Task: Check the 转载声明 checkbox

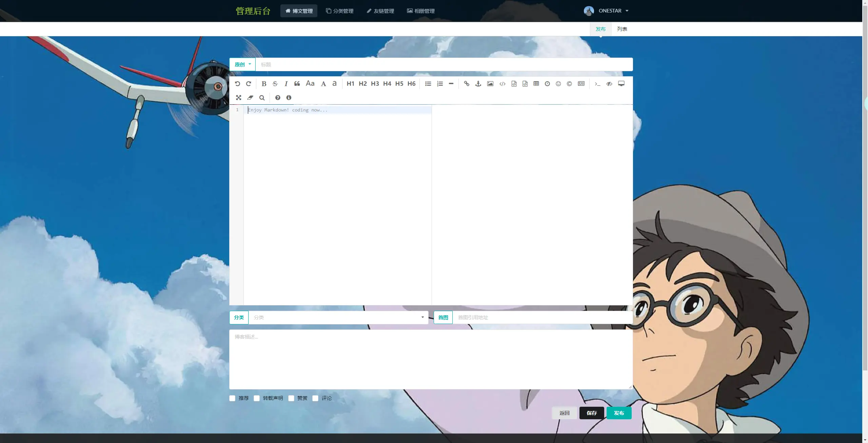Action: [x=257, y=398]
